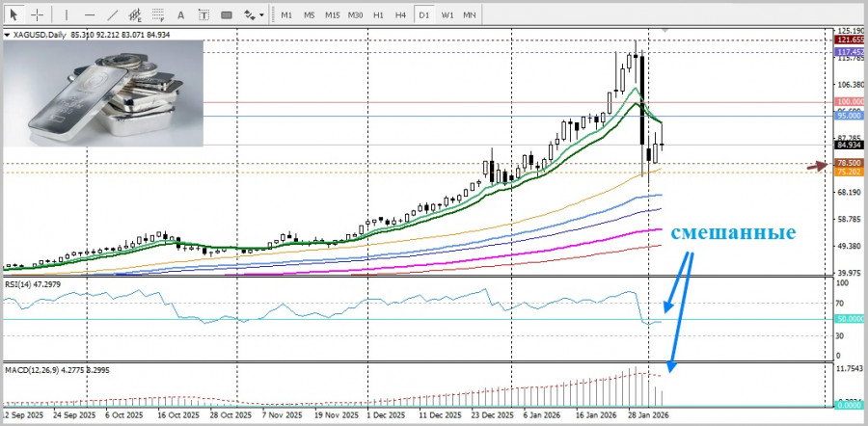This screenshot has width=868, height=426.
Task: Click the RSI 50.0000 level label
Action: (851, 319)
